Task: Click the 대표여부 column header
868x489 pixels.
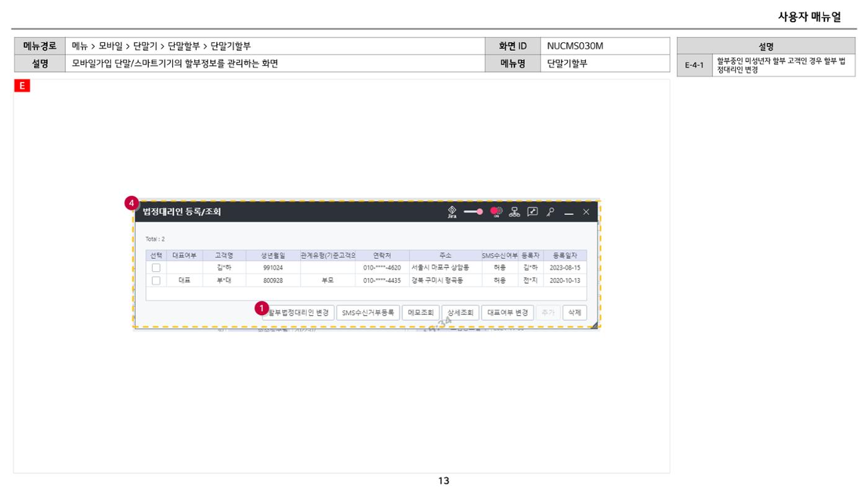Action: click(x=185, y=256)
